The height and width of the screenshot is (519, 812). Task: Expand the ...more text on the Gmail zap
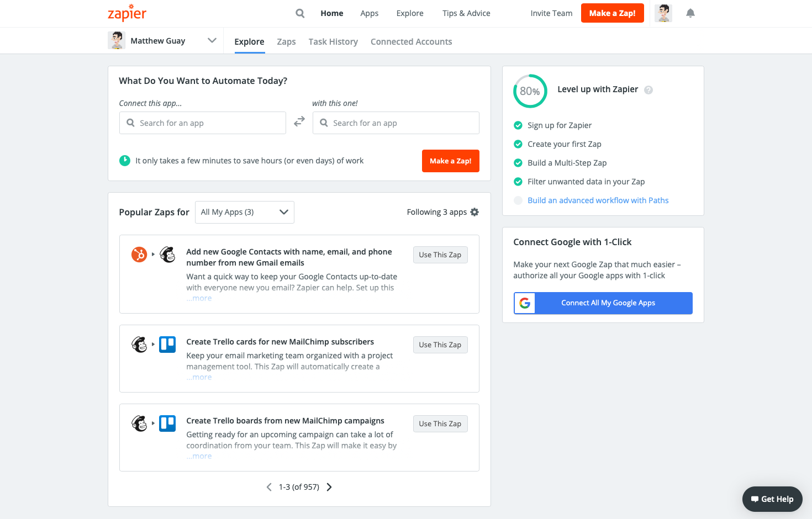point(199,298)
